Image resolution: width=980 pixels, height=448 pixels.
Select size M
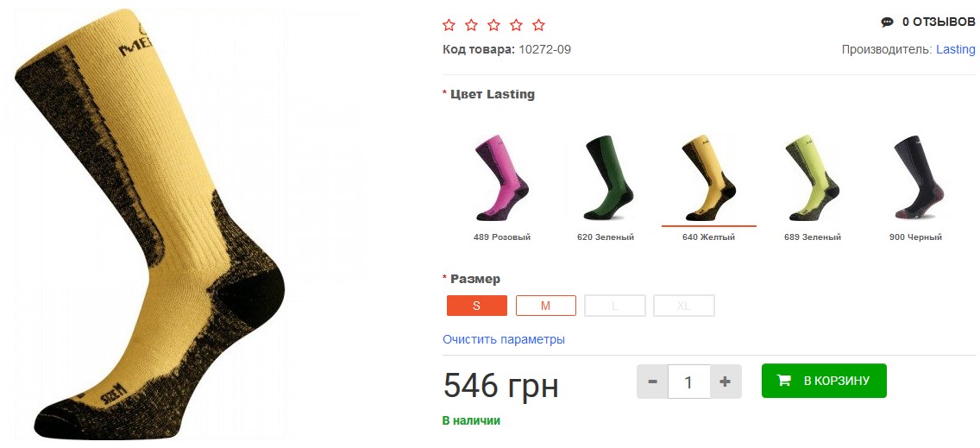pyautogui.click(x=545, y=306)
